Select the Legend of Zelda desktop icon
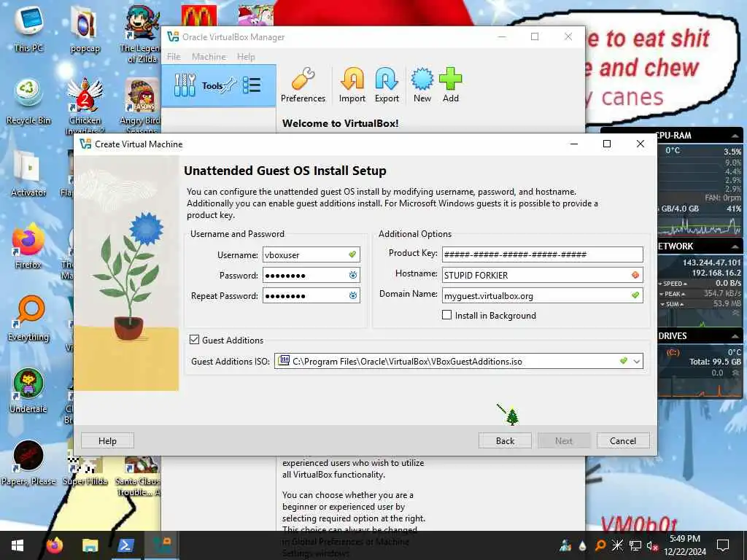 [x=142, y=34]
